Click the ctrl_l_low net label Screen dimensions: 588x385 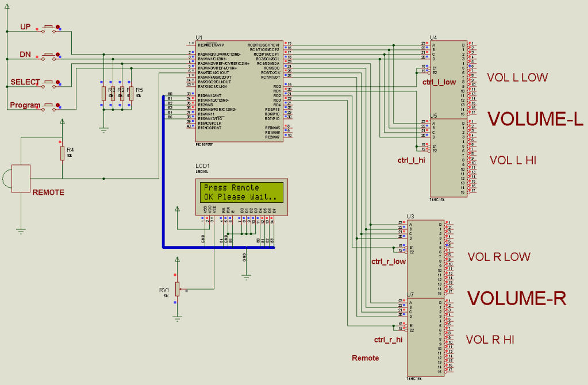(439, 82)
